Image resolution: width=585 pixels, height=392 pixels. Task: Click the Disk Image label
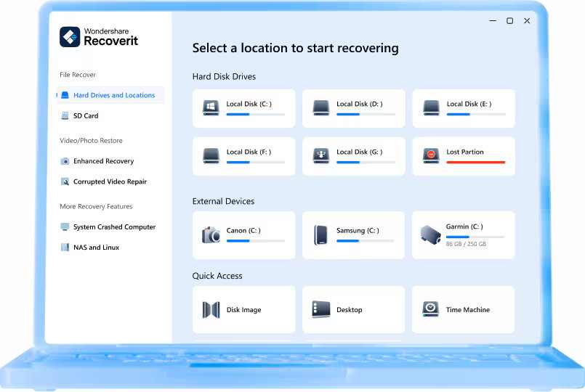(243, 310)
